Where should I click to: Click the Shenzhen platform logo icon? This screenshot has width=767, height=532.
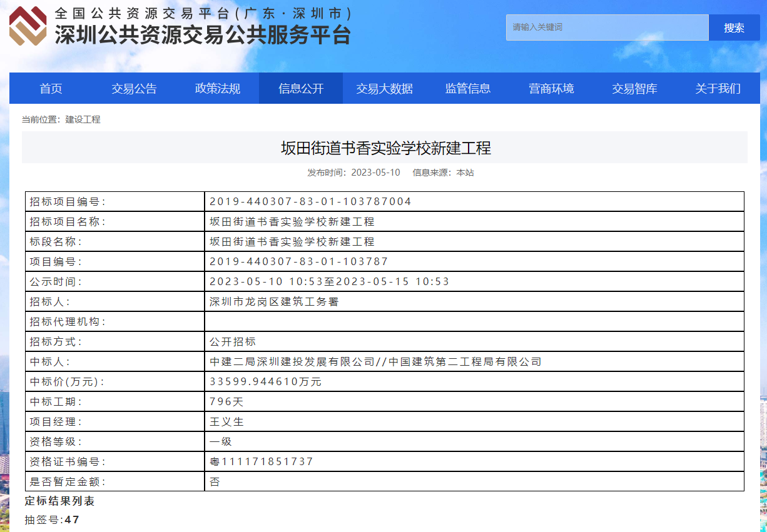click(28, 26)
